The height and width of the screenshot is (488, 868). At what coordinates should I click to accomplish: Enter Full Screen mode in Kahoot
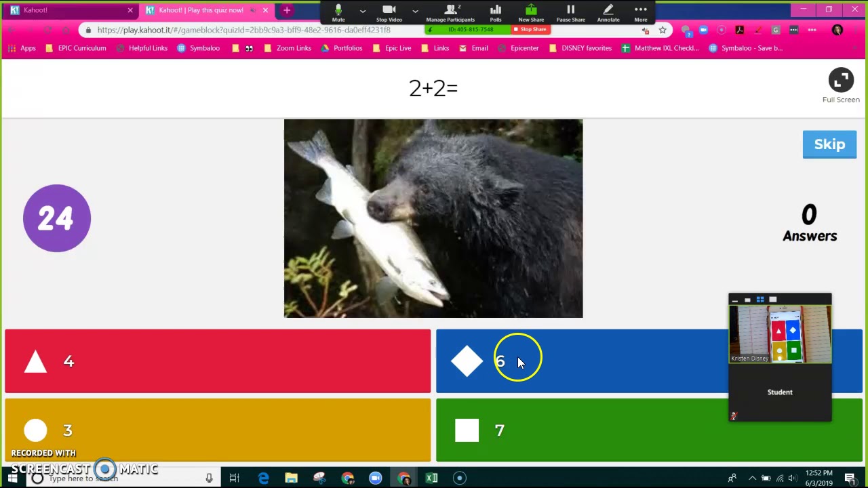tap(841, 86)
